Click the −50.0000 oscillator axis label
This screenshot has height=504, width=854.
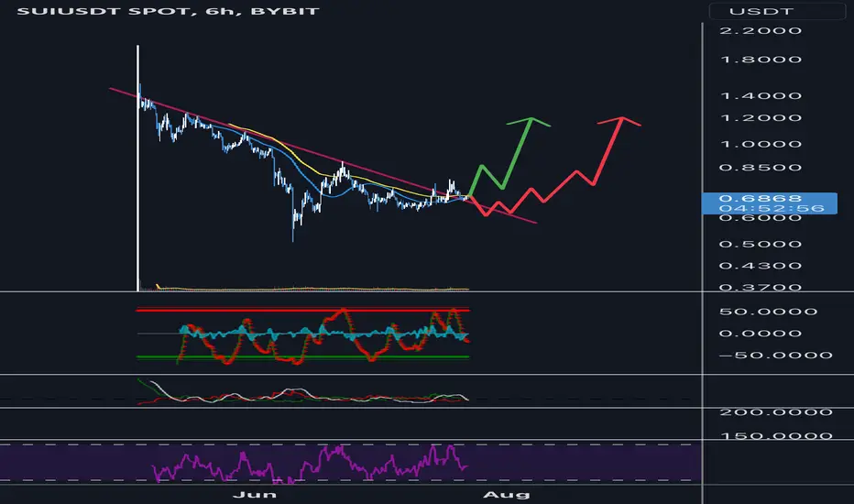[x=775, y=356]
